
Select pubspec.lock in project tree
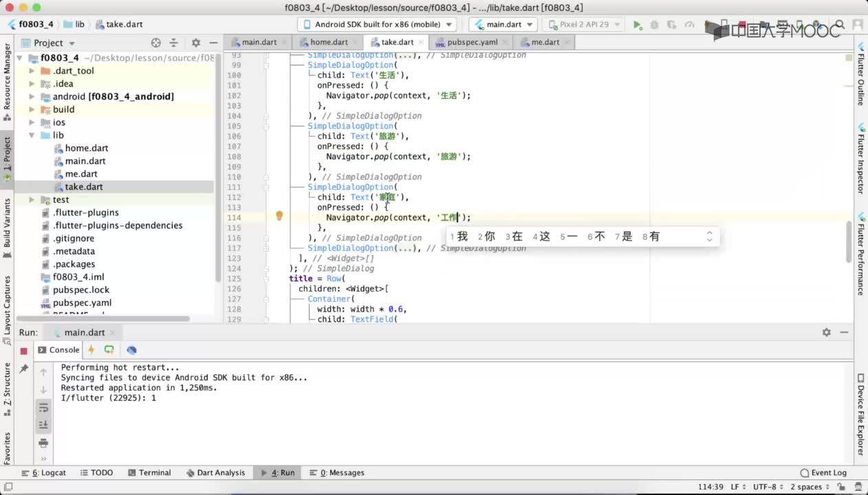pyautogui.click(x=81, y=290)
